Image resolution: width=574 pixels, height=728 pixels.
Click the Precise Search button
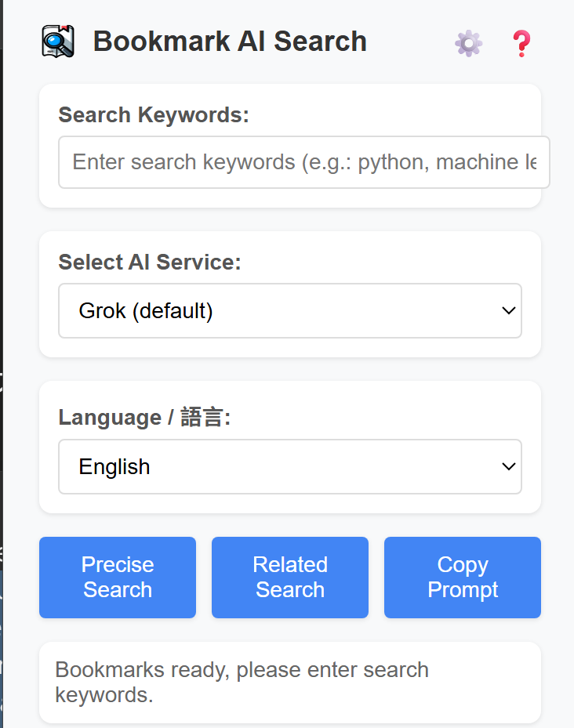click(117, 577)
